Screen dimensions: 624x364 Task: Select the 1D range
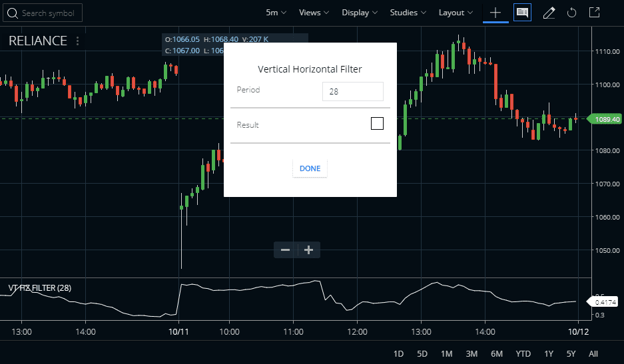click(x=398, y=353)
